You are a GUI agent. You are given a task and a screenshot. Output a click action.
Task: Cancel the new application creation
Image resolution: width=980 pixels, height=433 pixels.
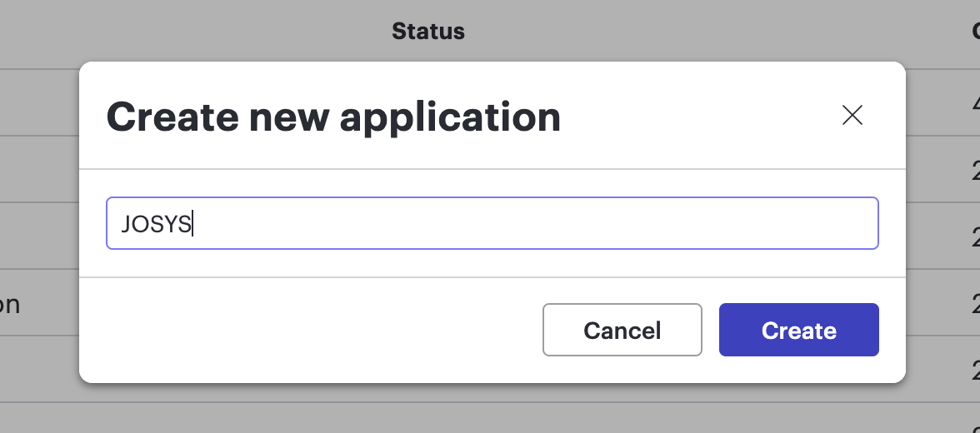click(622, 331)
